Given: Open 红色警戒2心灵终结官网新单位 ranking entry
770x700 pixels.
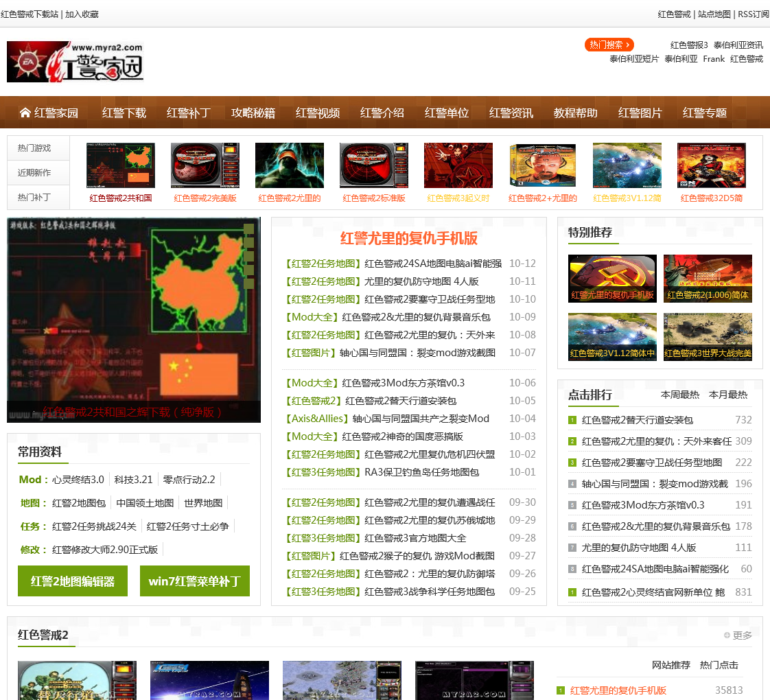Looking at the screenshot, I should coord(653,592).
